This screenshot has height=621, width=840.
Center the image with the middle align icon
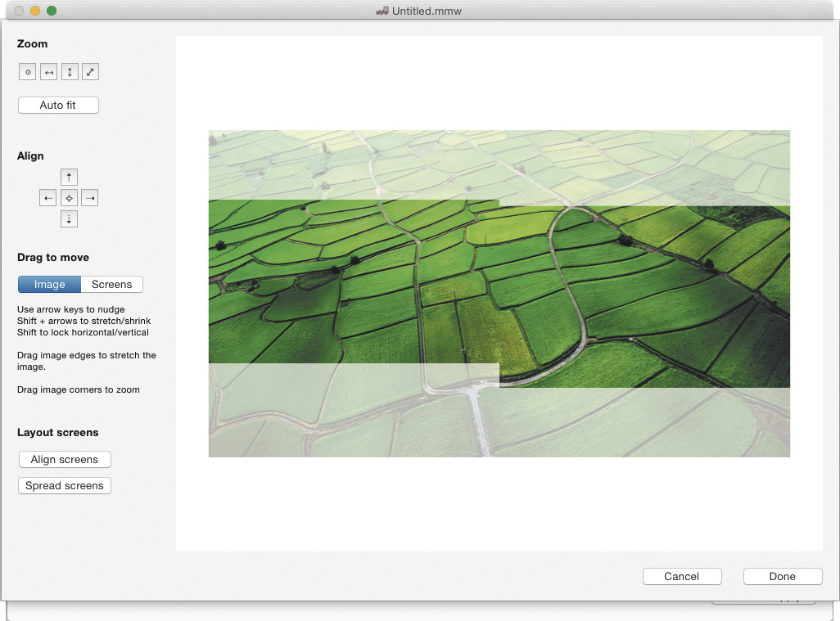click(x=70, y=198)
